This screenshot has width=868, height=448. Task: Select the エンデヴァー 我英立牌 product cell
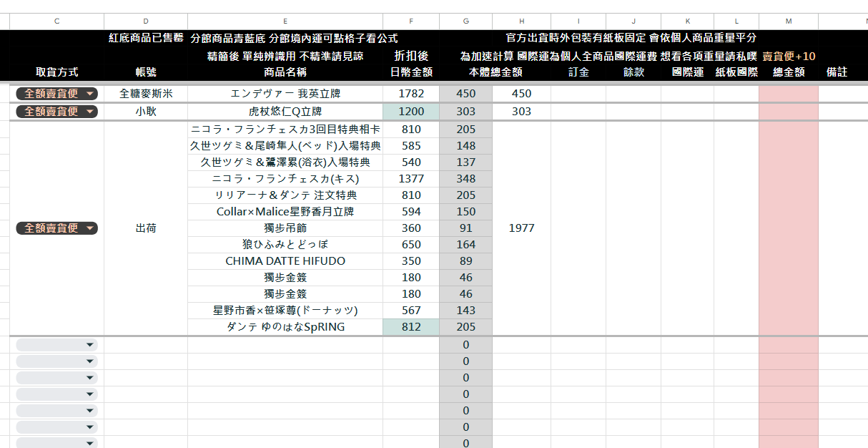285,93
